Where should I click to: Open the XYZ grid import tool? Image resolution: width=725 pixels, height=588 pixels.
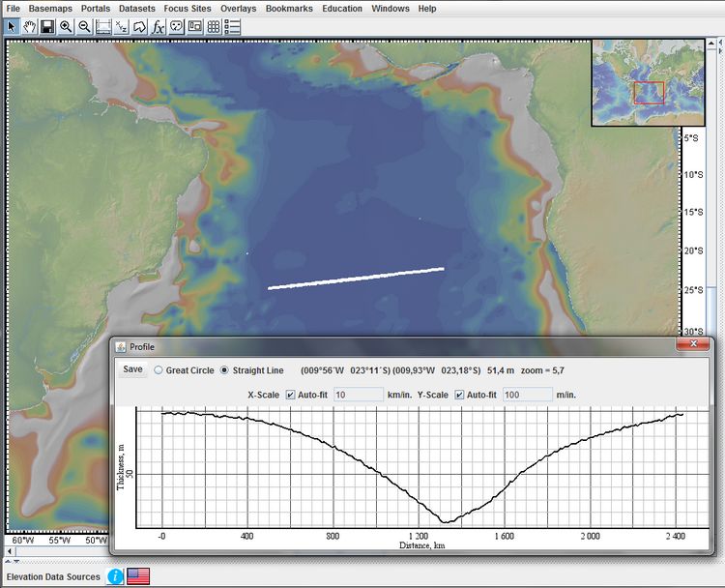pos(121,27)
